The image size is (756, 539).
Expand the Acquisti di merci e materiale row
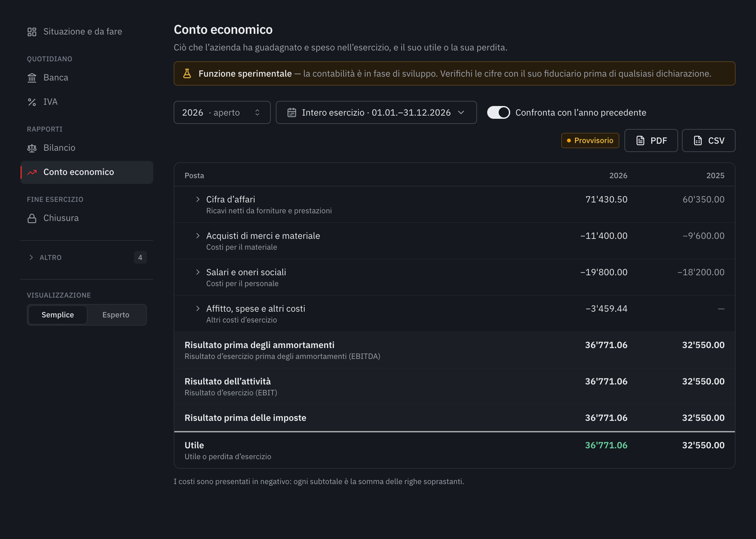pos(198,236)
